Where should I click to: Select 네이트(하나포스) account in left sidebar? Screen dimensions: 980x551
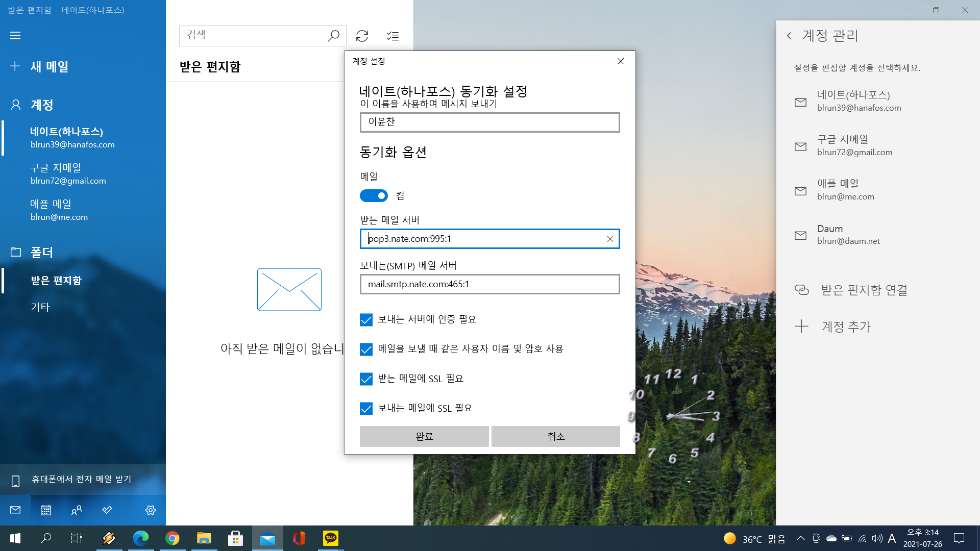[83, 138]
